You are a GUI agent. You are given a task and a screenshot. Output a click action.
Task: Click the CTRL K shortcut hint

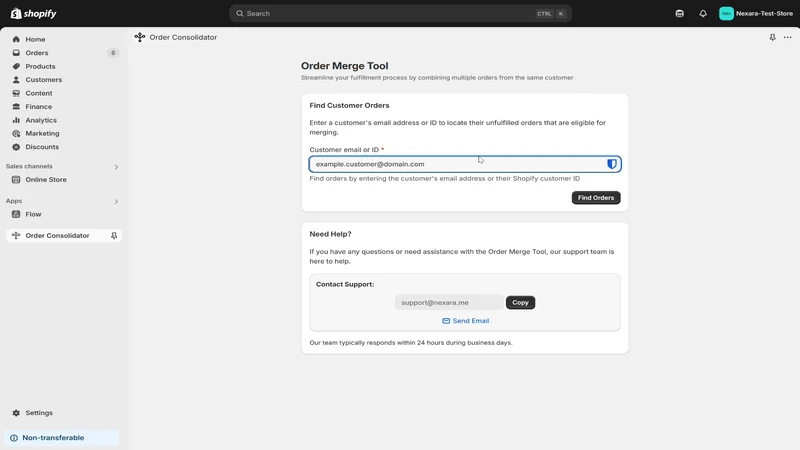point(551,14)
